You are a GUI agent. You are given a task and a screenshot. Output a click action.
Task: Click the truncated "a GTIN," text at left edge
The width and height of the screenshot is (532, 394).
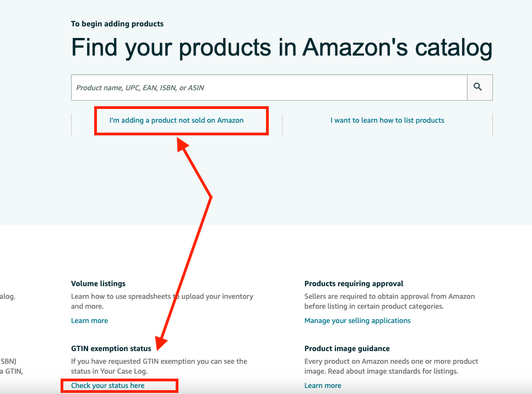(x=8, y=372)
